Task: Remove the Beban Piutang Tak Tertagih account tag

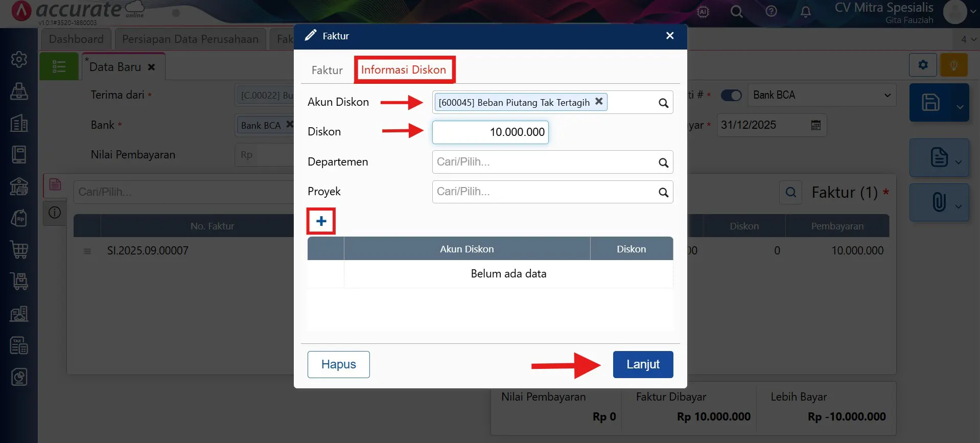Action: coord(599,102)
